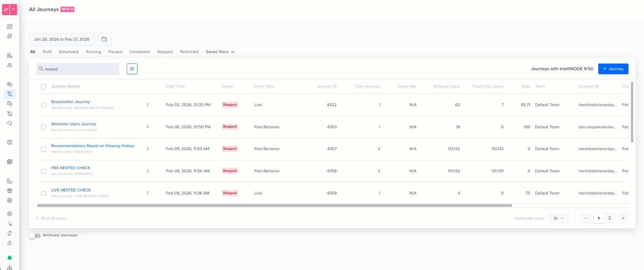
Task: Open the calendar-clock scheduled icon in sidebar
Action: click(x=10, y=104)
